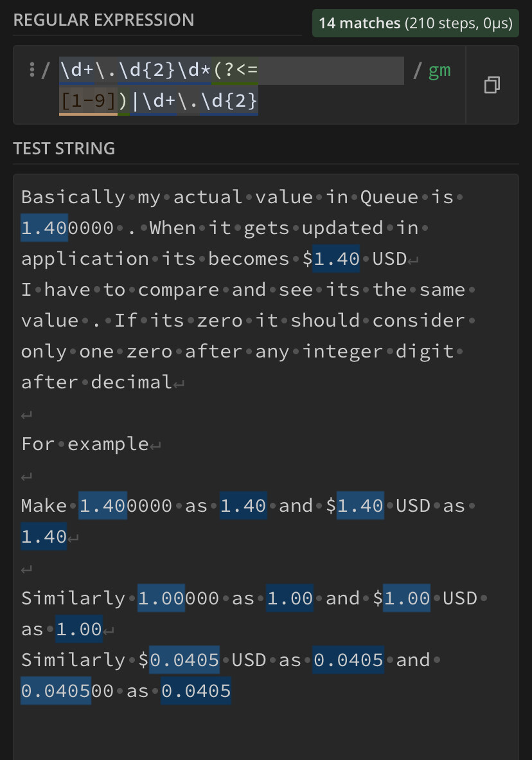Click the copy regex icon
532x760 pixels.
tap(492, 85)
